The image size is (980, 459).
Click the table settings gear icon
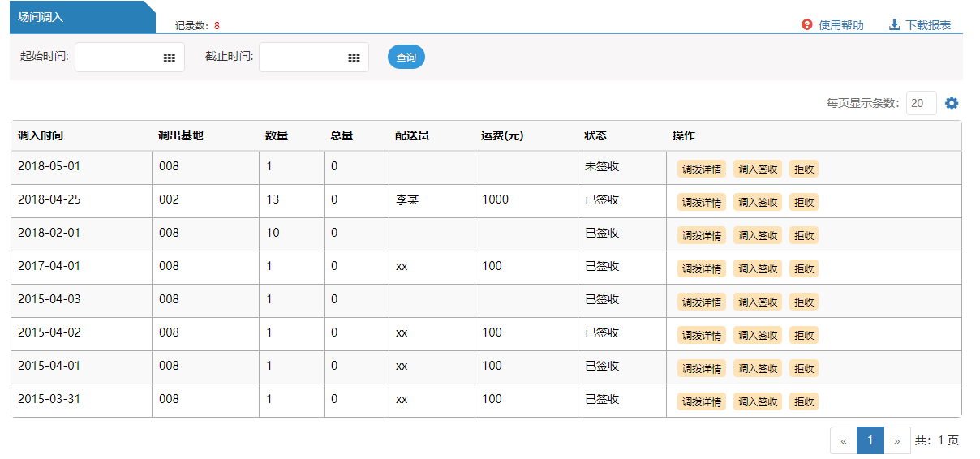[952, 103]
